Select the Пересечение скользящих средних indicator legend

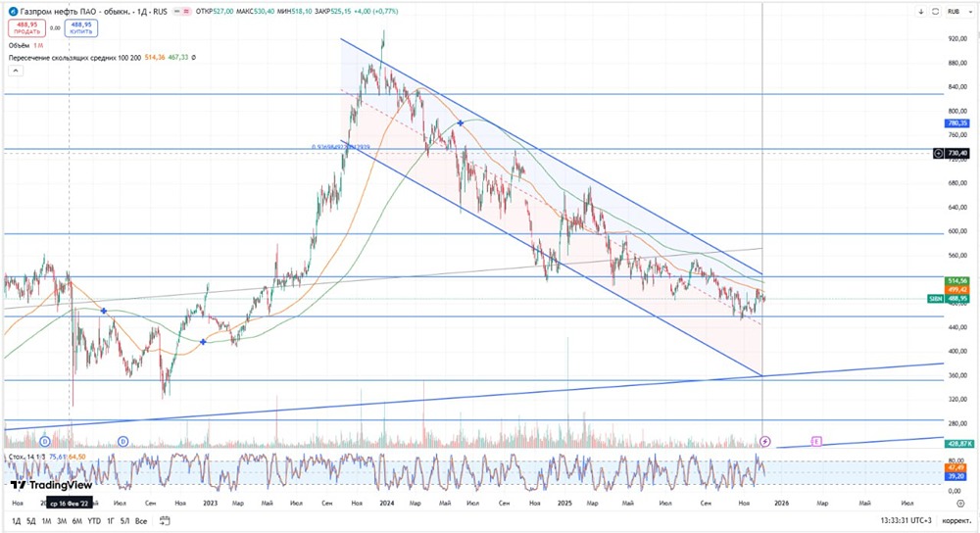pos(75,58)
